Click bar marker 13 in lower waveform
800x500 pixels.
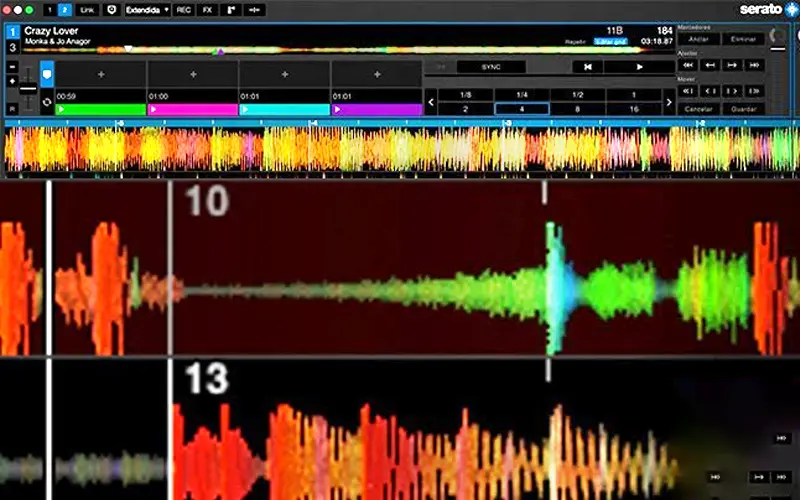pyautogui.click(x=206, y=379)
